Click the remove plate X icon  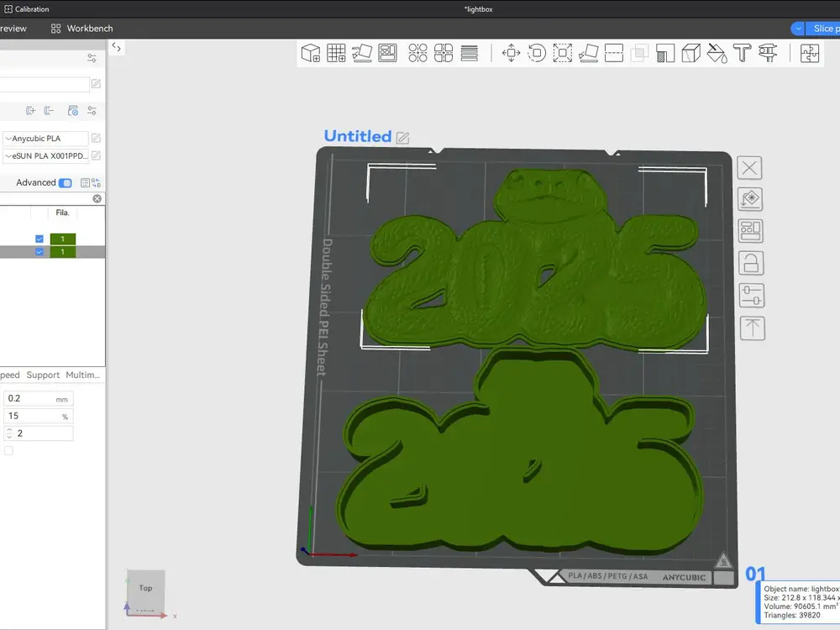click(749, 168)
